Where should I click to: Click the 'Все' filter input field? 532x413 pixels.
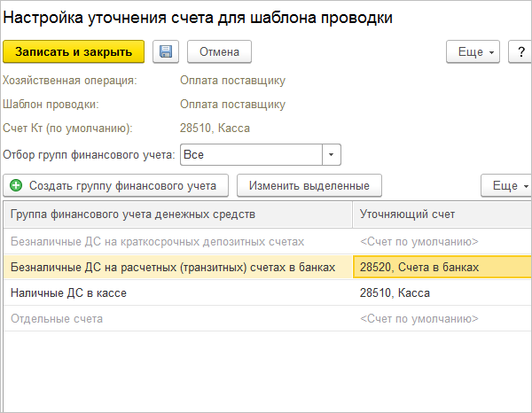point(251,154)
